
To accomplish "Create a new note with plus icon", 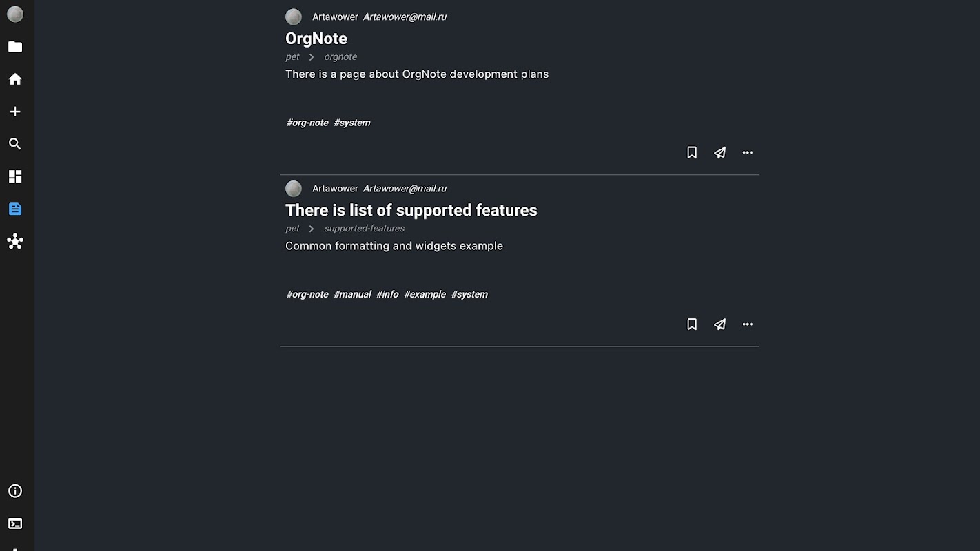I will [15, 112].
